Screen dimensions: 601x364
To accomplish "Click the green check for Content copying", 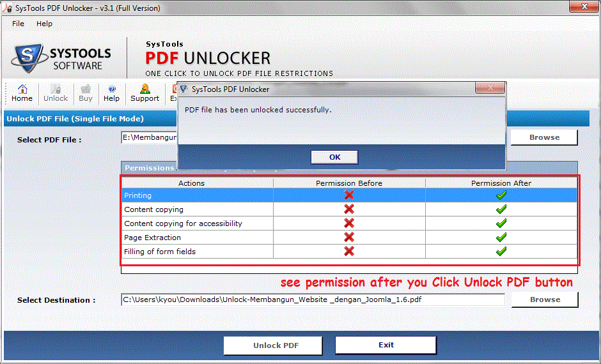I will click(x=501, y=209).
